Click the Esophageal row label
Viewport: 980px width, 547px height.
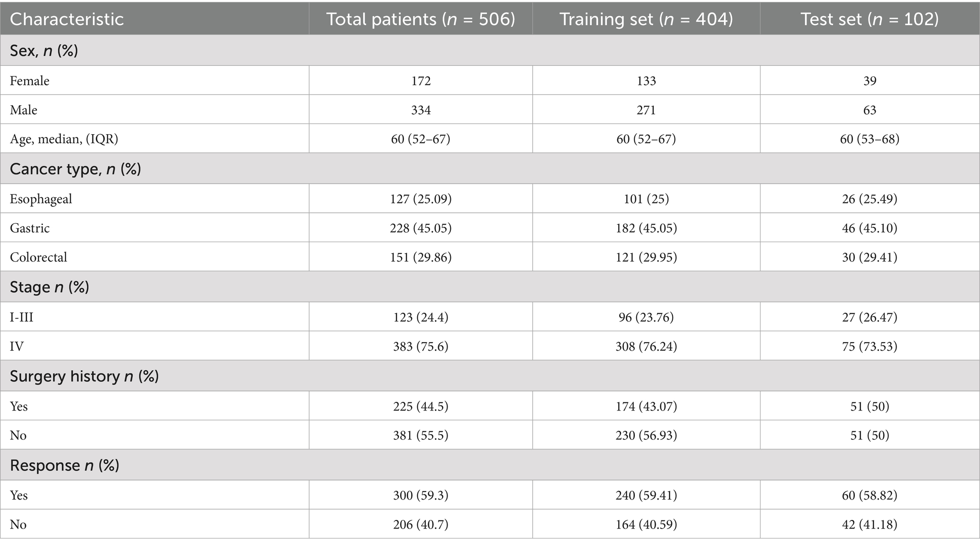(x=41, y=199)
